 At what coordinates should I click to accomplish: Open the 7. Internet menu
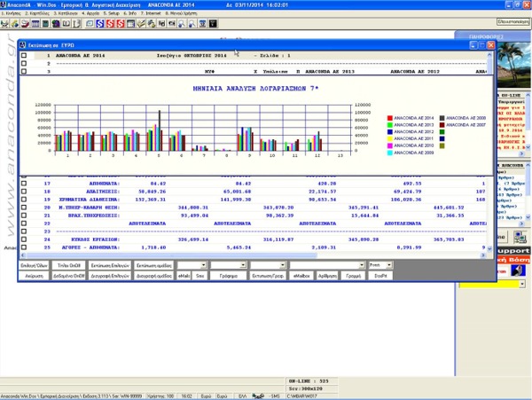pos(153,14)
